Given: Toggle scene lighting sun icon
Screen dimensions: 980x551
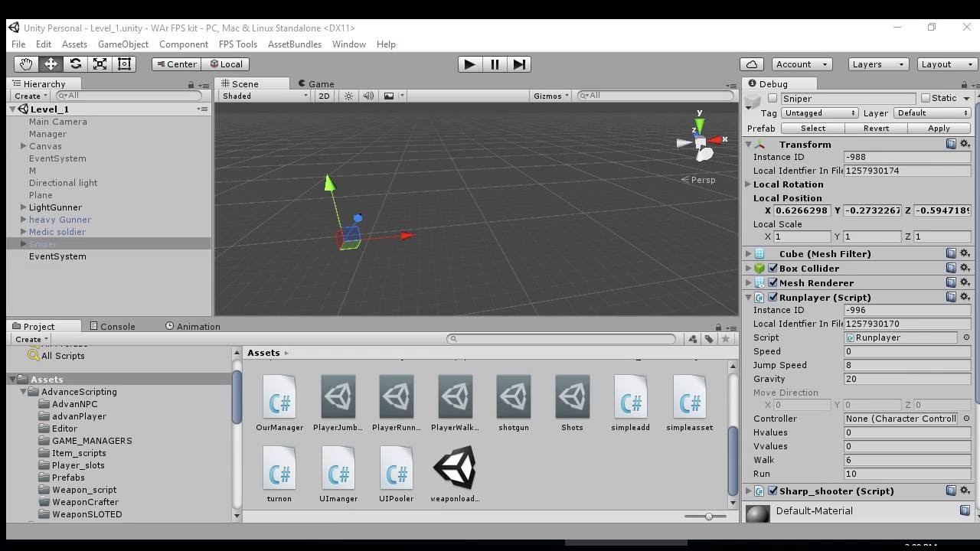Looking at the screenshot, I should click(x=348, y=96).
